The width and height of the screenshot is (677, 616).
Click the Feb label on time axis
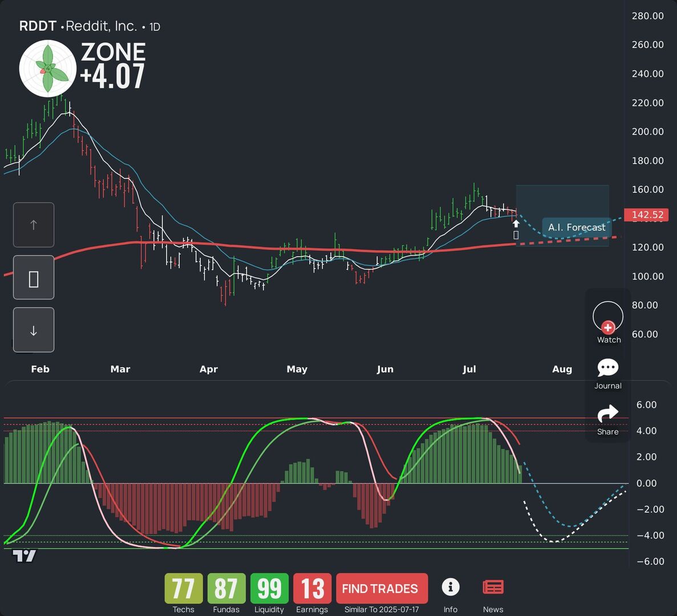point(40,369)
